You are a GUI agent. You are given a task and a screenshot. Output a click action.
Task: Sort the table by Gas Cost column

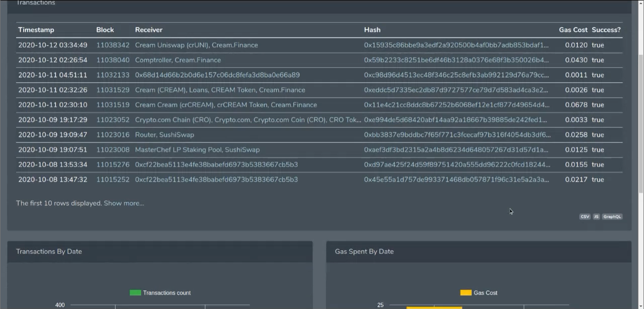pyautogui.click(x=573, y=30)
